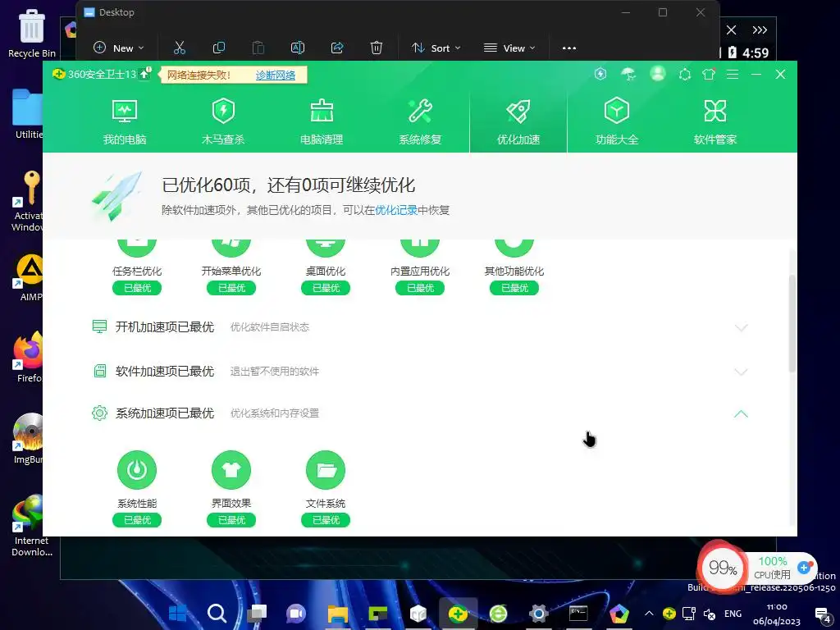This screenshot has height=630, width=840.
Task: Click the 99% memory accelerator ball
Action: click(x=723, y=568)
